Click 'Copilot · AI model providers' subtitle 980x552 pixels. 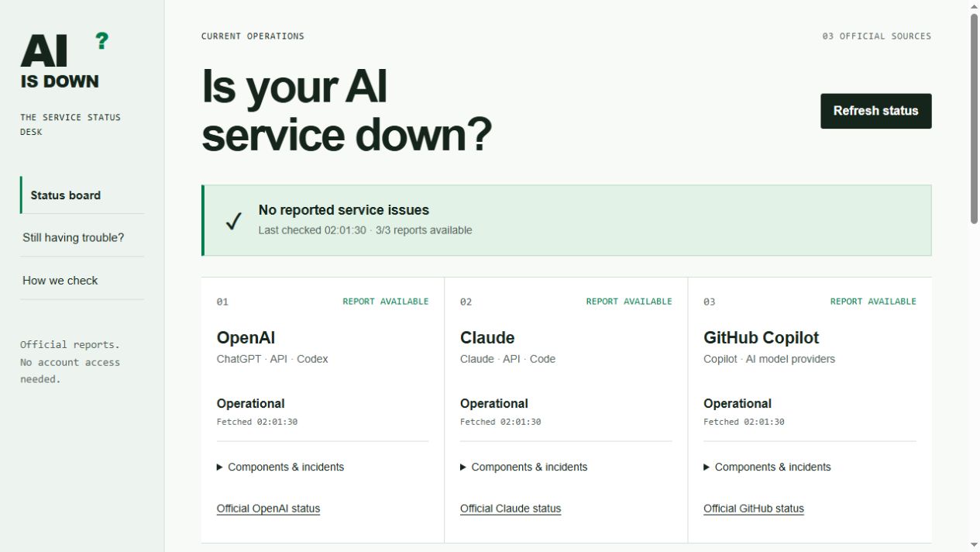pos(769,359)
